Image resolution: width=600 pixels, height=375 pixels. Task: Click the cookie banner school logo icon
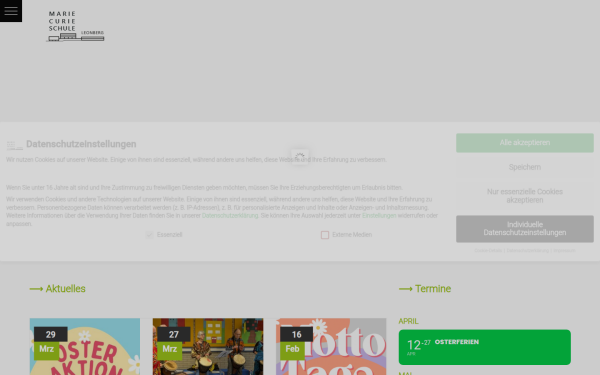pyautogui.click(x=15, y=145)
